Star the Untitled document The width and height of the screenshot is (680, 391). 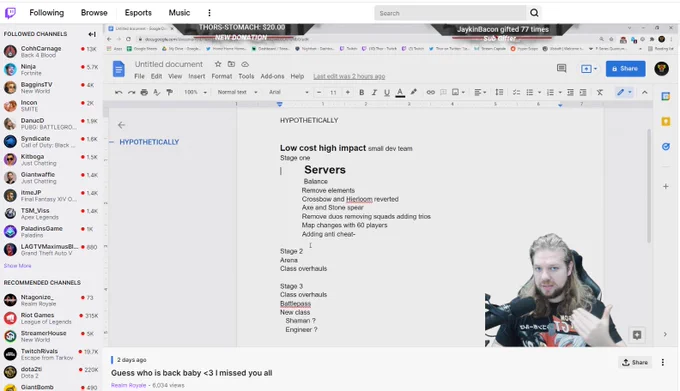(x=218, y=64)
